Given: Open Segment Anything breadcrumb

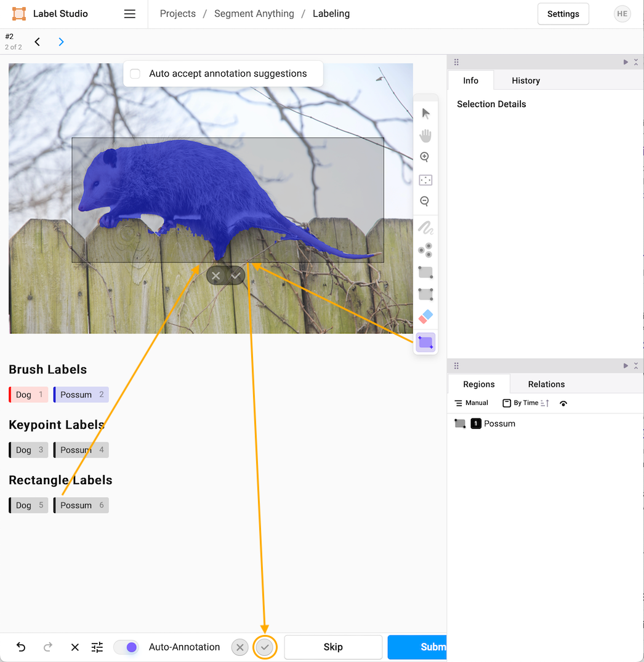Looking at the screenshot, I should click(x=254, y=14).
